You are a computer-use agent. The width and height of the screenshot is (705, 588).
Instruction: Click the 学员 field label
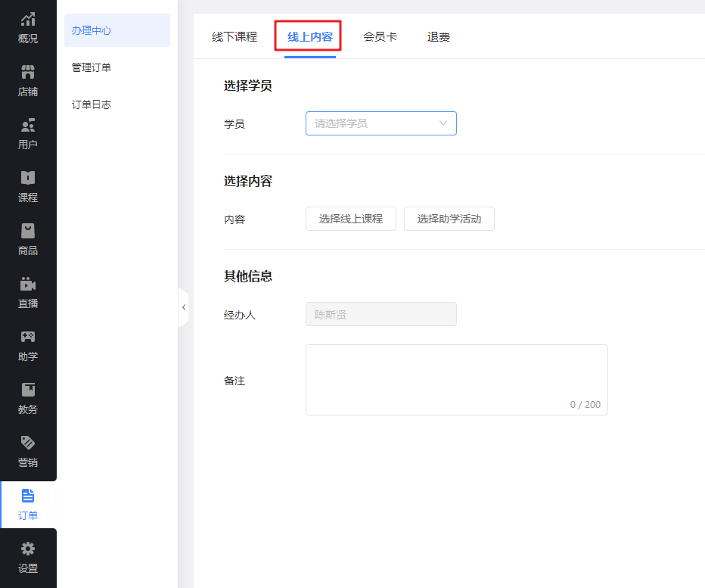tap(234, 123)
